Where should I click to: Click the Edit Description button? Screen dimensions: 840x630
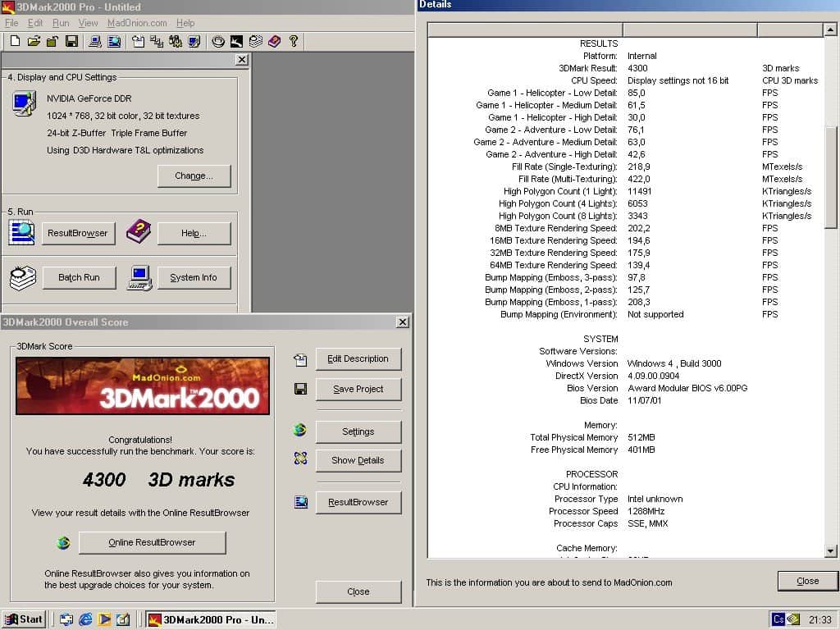(358, 359)
